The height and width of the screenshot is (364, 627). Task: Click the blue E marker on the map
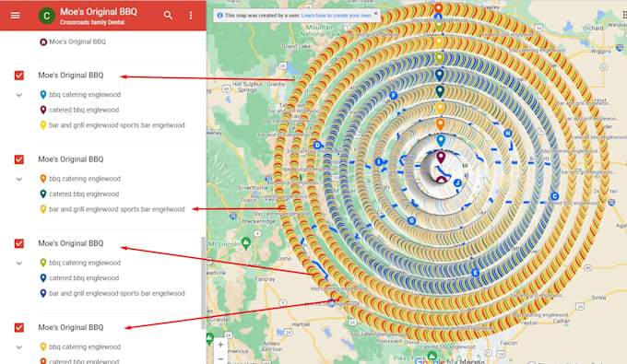[x=475, y=273]
